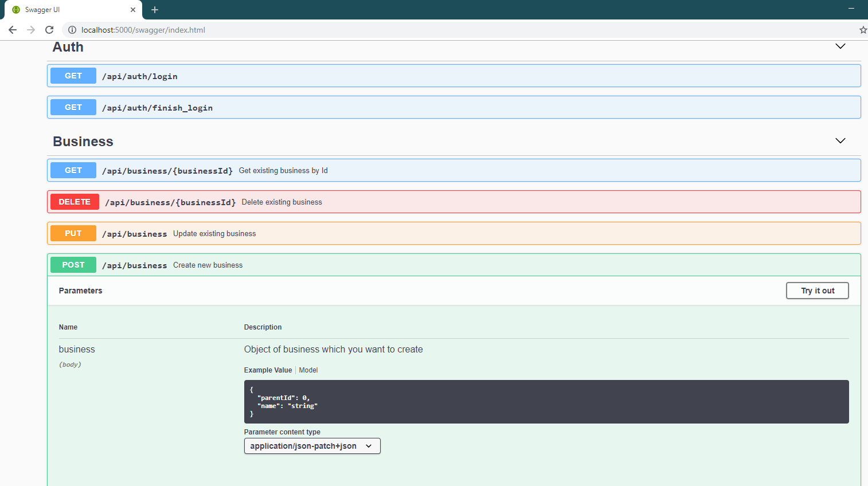Click 'Delete existing business' description

point(281,202)
